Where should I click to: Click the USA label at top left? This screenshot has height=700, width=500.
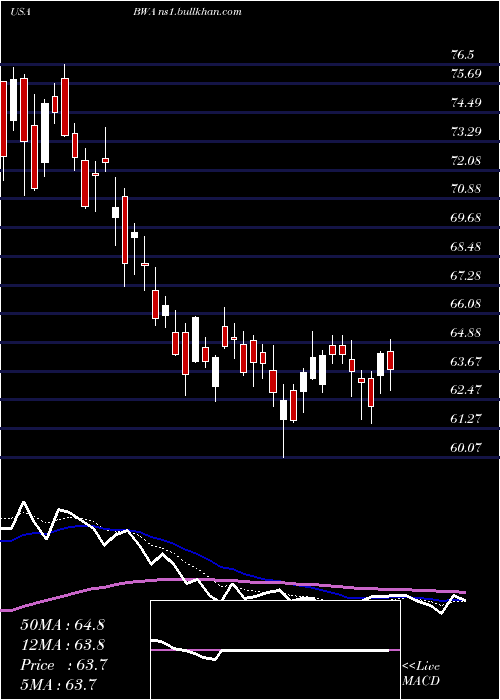[20, 12]
